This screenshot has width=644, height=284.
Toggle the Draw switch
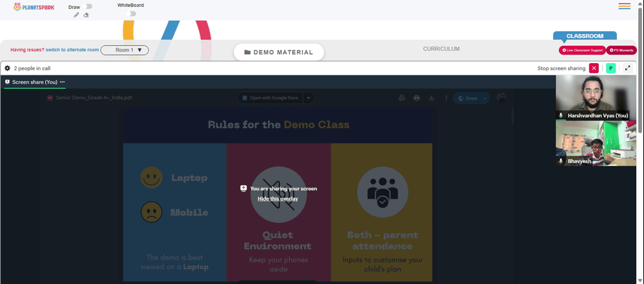[87, 6]
